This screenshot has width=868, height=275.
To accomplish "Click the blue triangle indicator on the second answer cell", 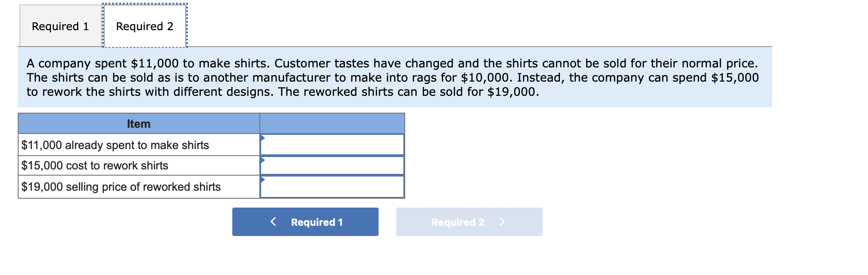I will point(263,159).
